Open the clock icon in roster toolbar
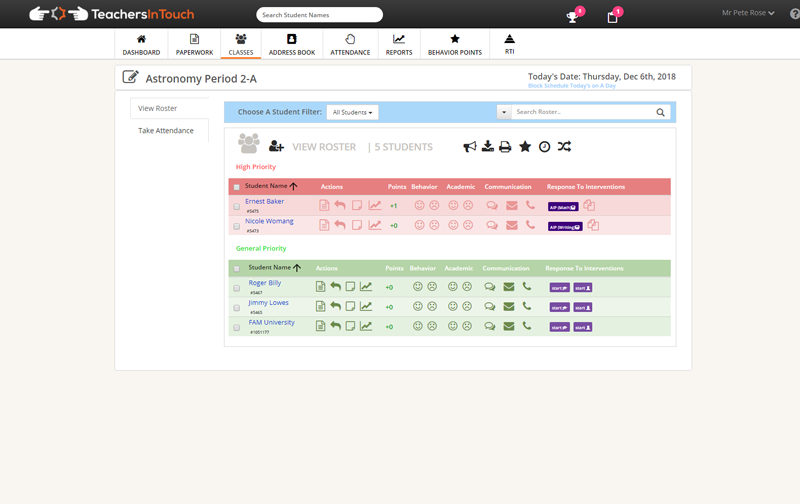The image size is (800, 504). tap(544, 147)
